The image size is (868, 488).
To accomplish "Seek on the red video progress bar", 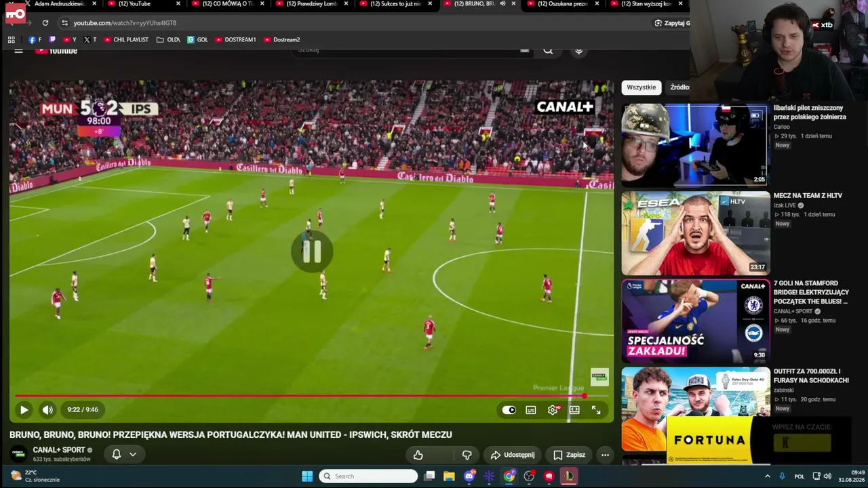I will pos(311,396).
